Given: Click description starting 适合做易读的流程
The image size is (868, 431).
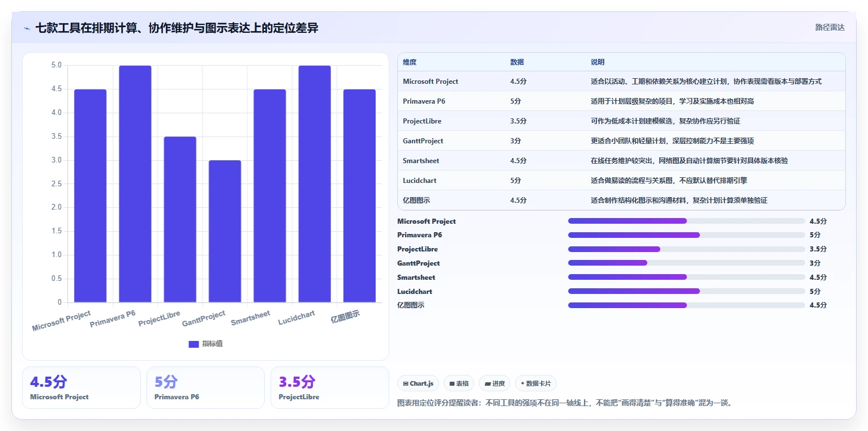Looking at the screenshot, I should pos(669,181).
